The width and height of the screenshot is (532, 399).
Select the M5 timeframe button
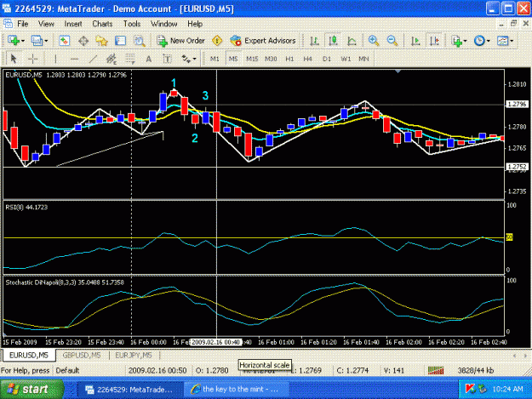click(233, 59)
